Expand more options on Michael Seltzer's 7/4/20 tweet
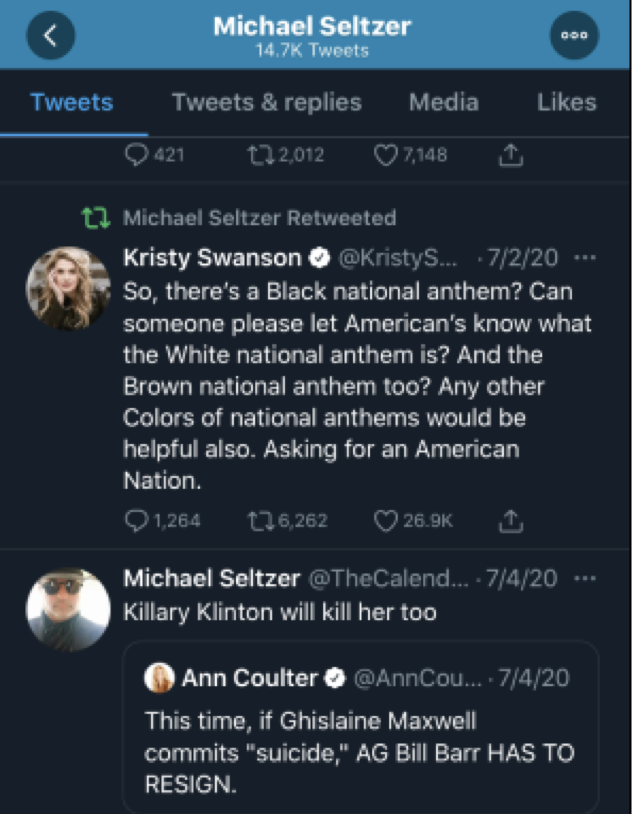Screen dimensions: 632x814 [x=586, y=579]
